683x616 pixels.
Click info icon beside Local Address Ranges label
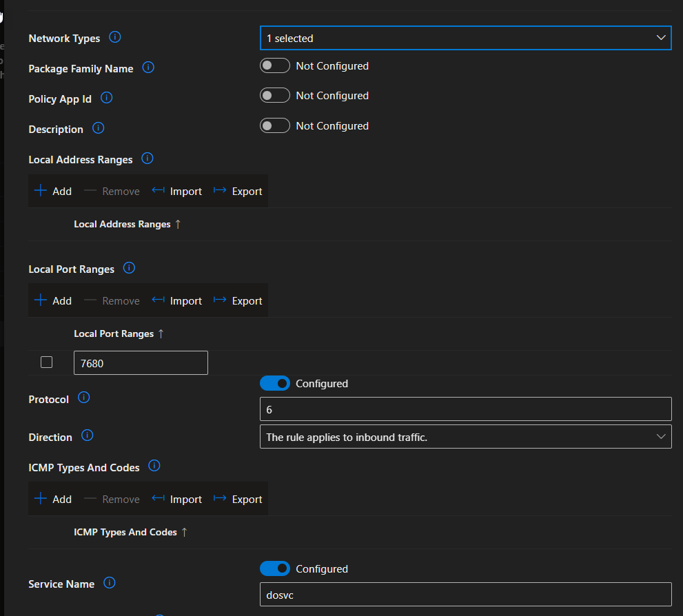coord(147,158)
